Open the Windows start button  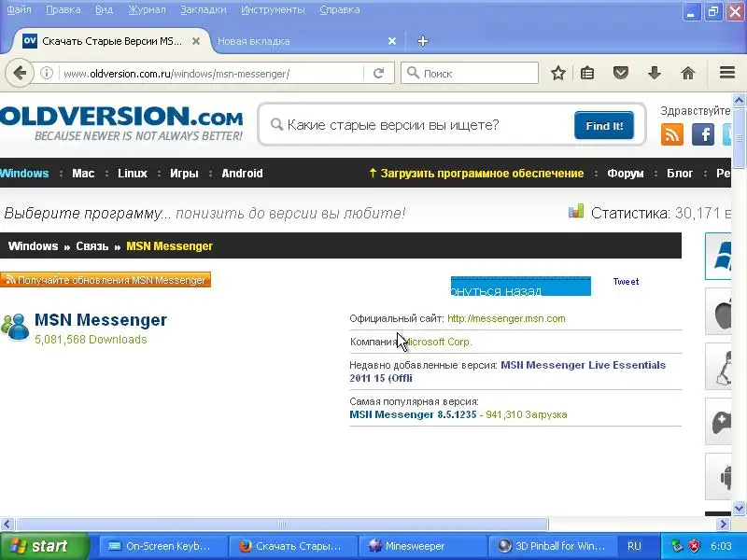[44, 546]
